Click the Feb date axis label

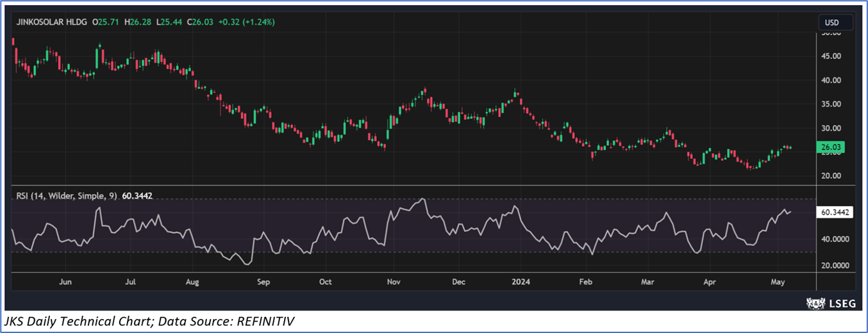585,281
